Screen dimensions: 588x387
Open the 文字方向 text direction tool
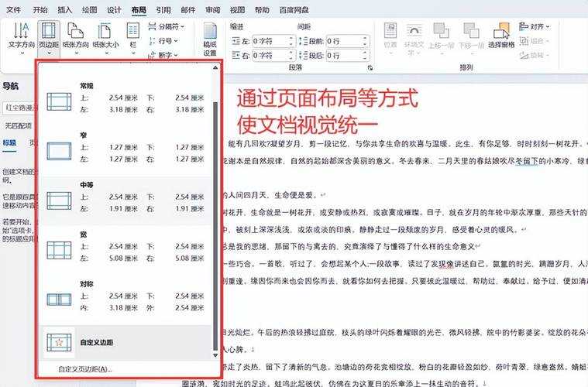pyautogui.click(x=22, y=38)
